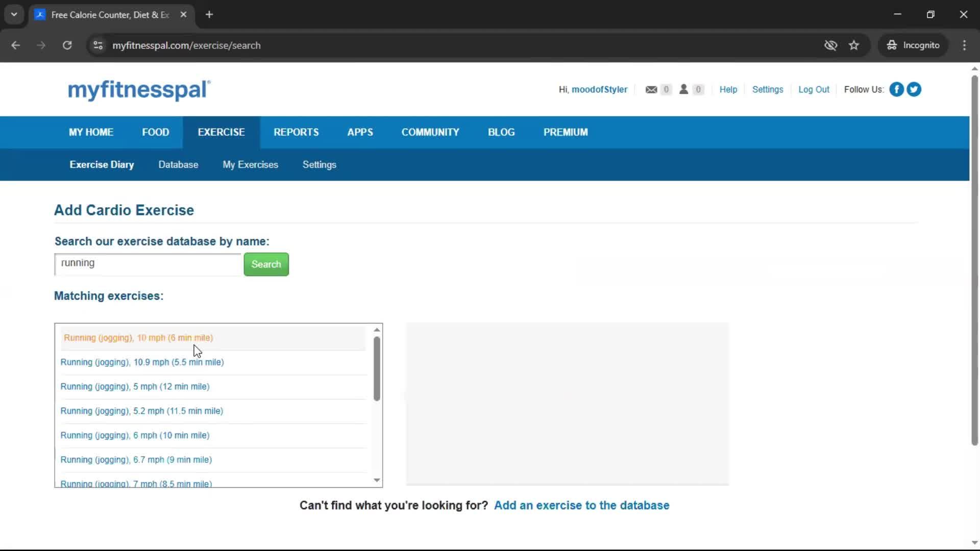Viewport: 980px width, 551px height.
Task: Switch to Exercise Diary sub-tab
Action: 102,165
